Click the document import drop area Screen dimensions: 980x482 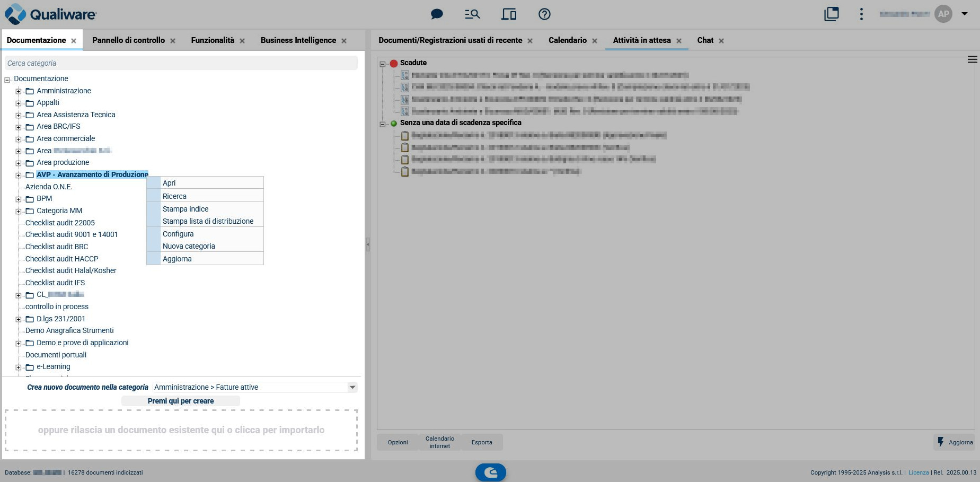click(x=181, y=430)
